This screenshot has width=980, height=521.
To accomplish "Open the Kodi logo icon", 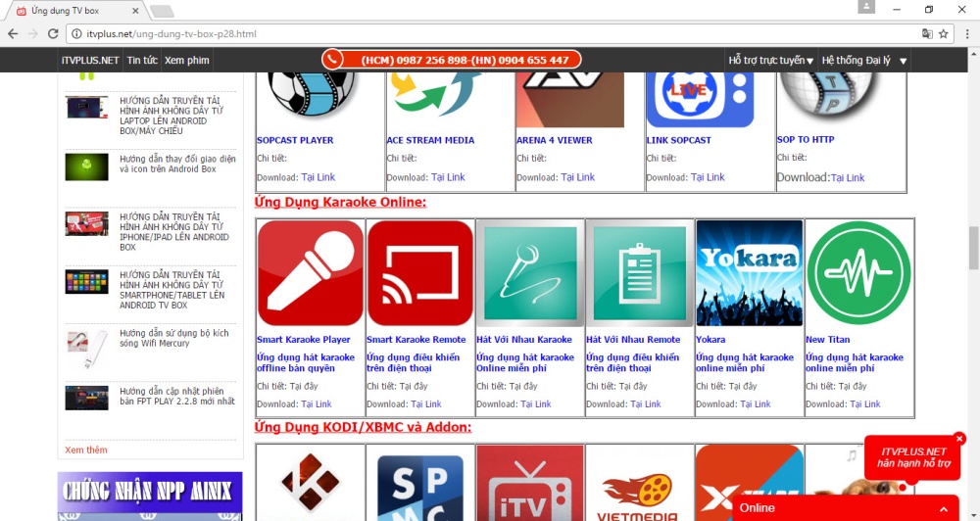I will pos(310,483).
